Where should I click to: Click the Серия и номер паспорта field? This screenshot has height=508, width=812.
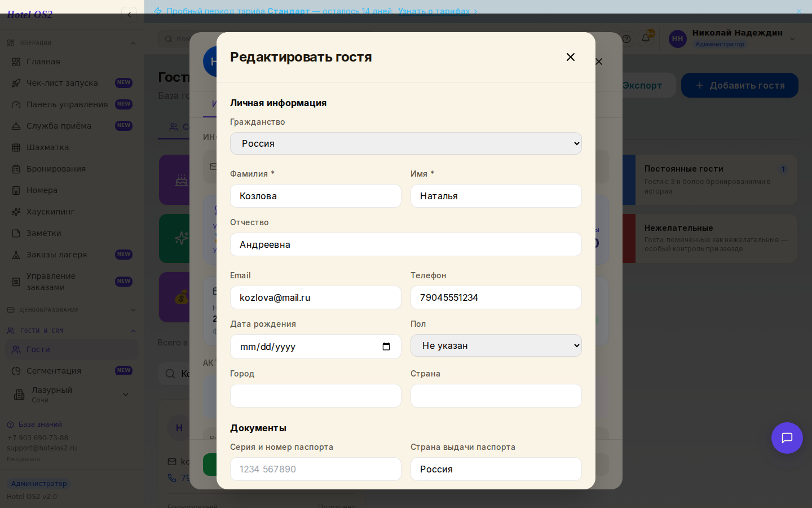tap(316, 469)
